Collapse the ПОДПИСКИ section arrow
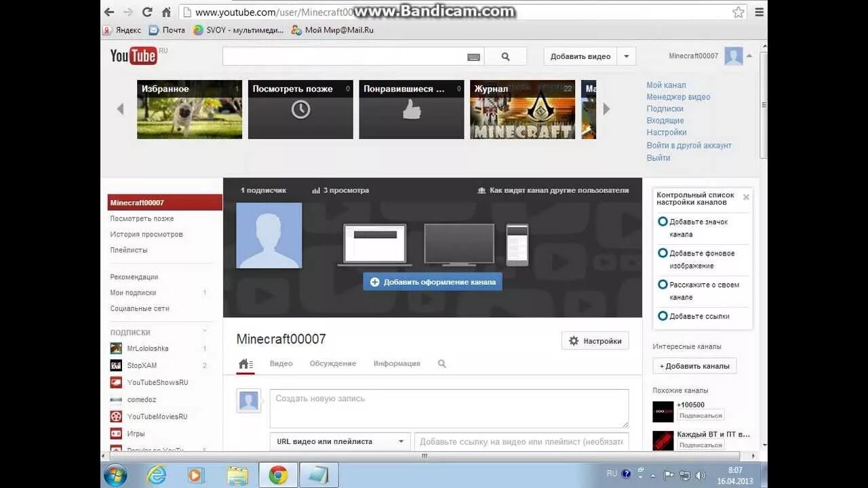 click(205, 332)
